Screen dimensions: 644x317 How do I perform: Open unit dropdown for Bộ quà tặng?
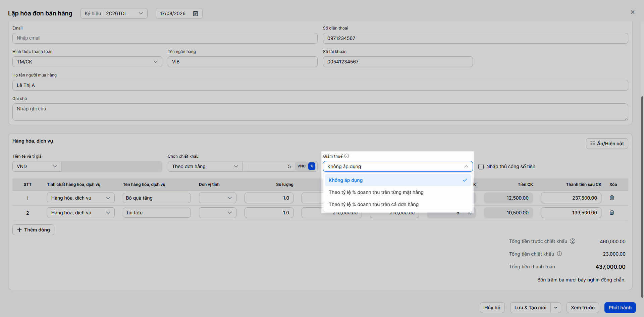click(218, 198)
